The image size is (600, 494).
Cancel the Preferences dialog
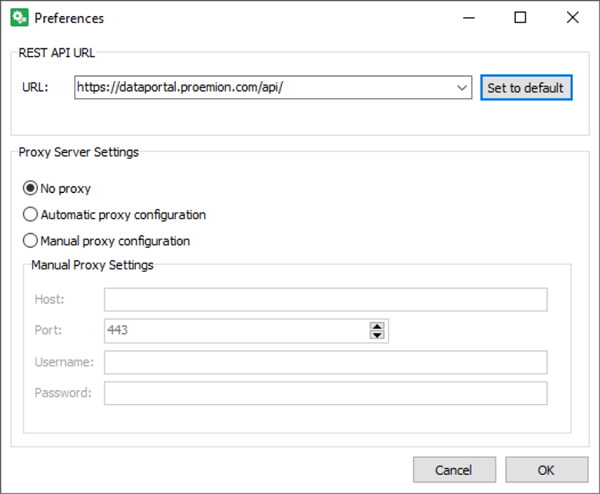454,470
